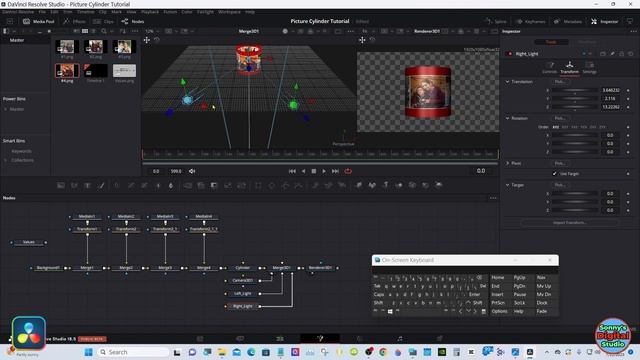
Task: Switch to the Fusion page icon
Action: [320, 338]
